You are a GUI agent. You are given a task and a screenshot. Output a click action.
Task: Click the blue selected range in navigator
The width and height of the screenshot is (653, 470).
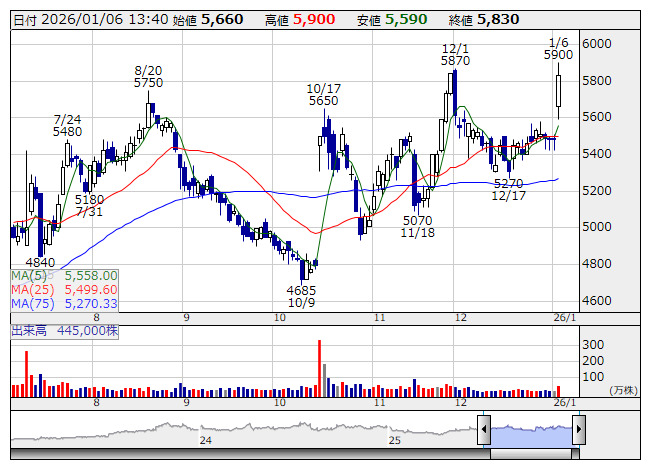tap(531, 430)
